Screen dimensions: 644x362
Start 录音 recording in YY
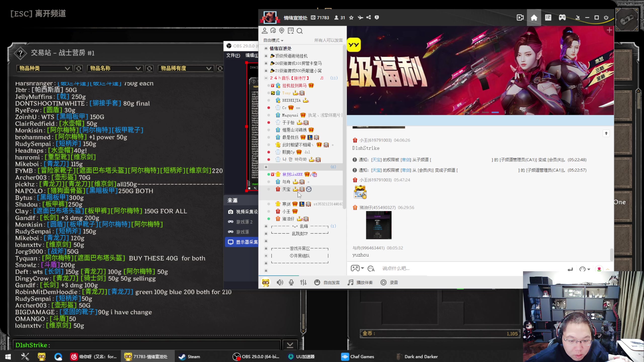click(x=389, y=283)
